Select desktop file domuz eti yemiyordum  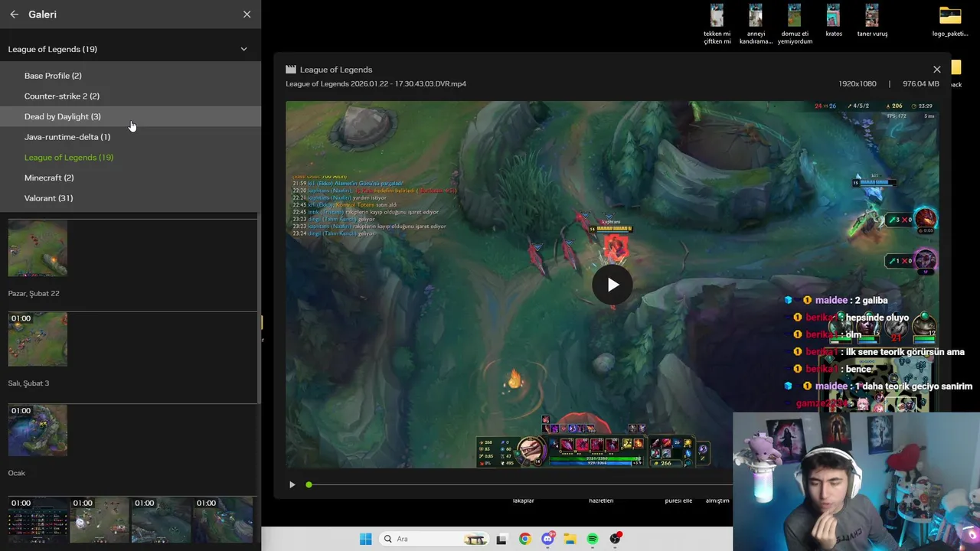coord(795,24)
